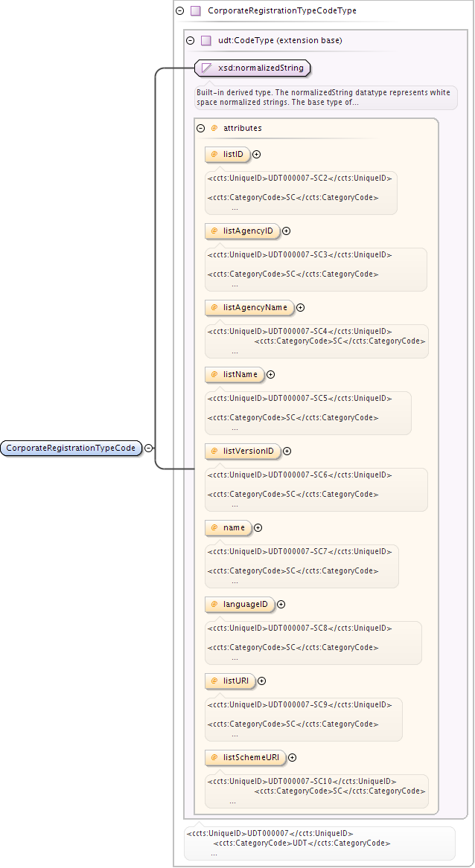Image resolution: width=475 pixels, height=868 pixels.
Task: Click plus icon beside name attribute
Action: (258, 528)
